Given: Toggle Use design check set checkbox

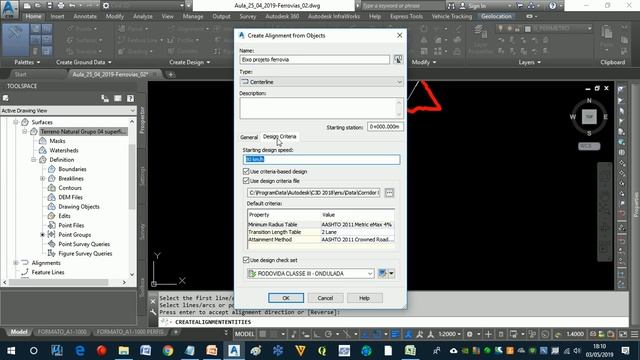Looking at the screenshot, I should tap(246, 260).
